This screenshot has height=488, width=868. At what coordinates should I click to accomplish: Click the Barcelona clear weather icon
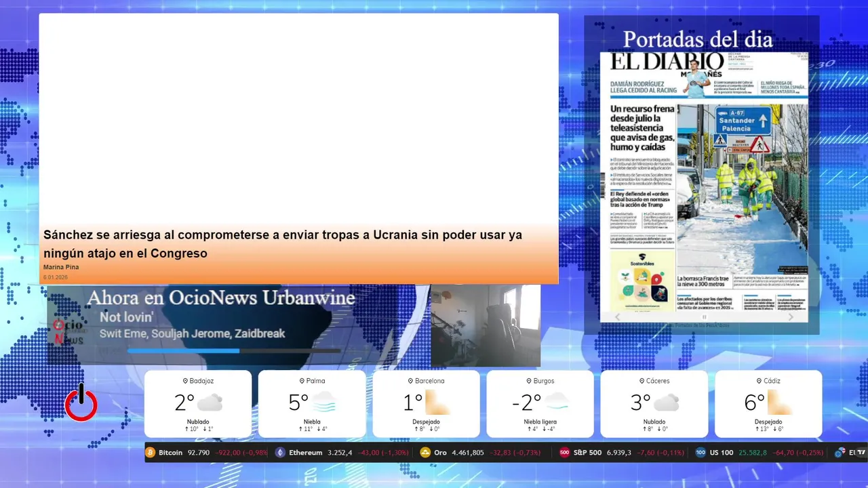tap(438, 403)
